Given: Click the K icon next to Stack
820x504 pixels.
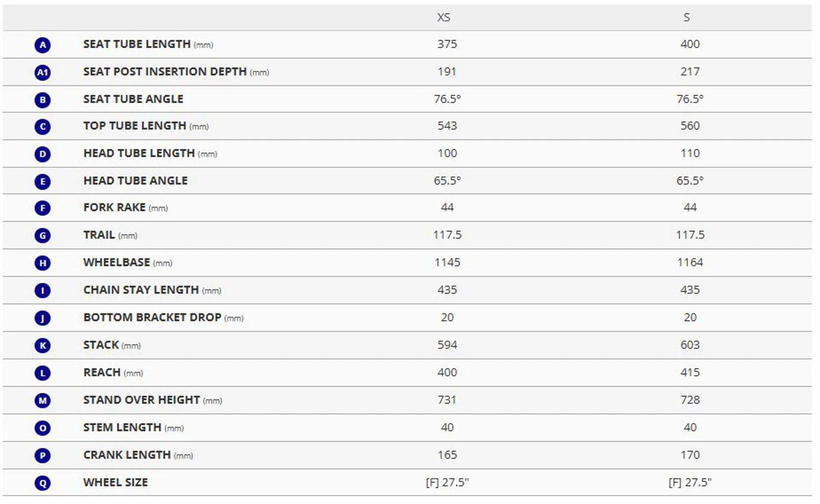Looking at the screenshot, I should coord(43,345).
